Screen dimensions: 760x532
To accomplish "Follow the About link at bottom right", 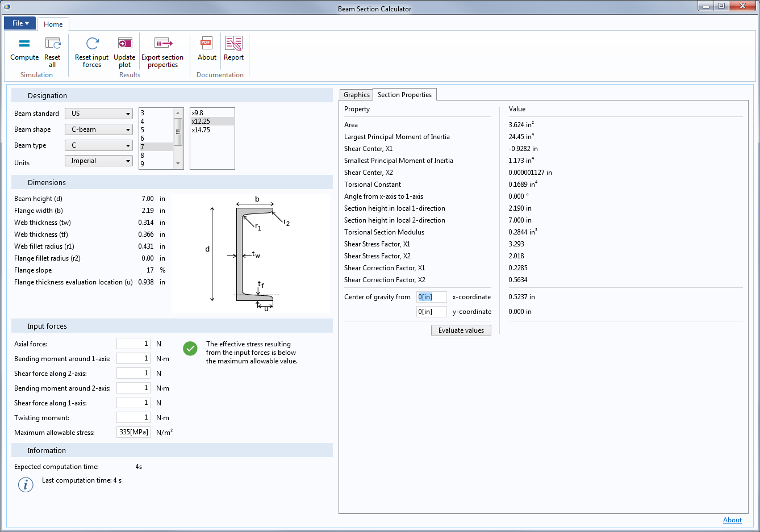I will click(x=732, y=520).
